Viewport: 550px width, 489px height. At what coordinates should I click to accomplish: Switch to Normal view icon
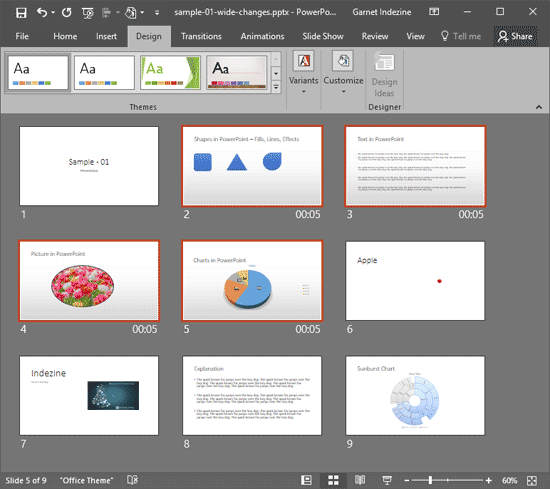306,480
